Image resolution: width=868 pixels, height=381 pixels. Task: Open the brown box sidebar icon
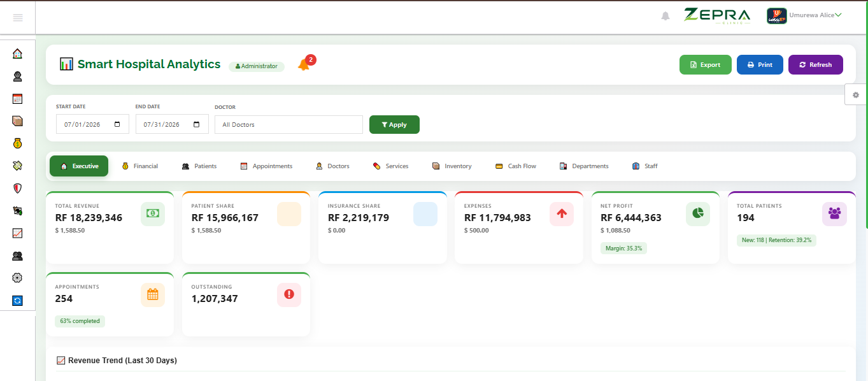coord(18,121)
